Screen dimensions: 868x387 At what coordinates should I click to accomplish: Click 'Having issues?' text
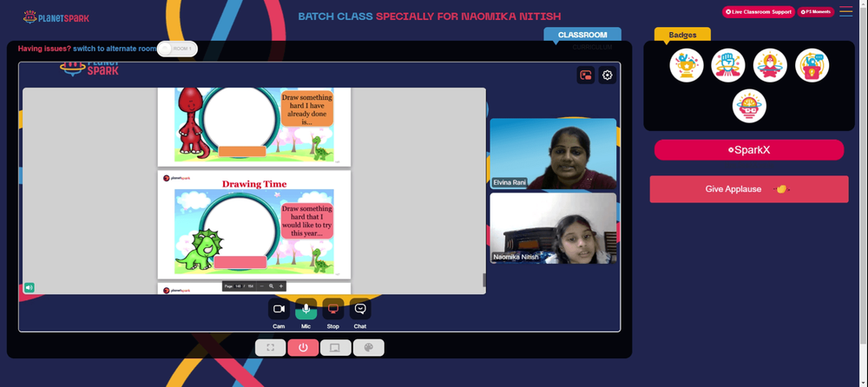pos(44,49)
